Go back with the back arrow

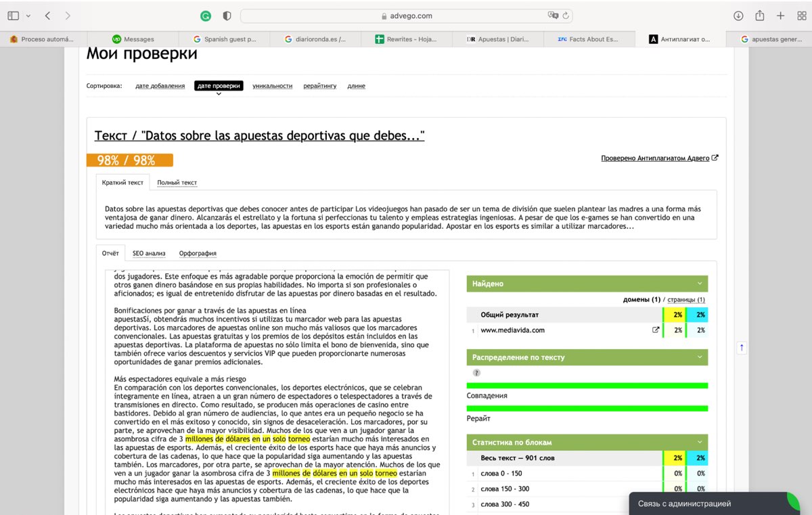[x=47, y=16]
